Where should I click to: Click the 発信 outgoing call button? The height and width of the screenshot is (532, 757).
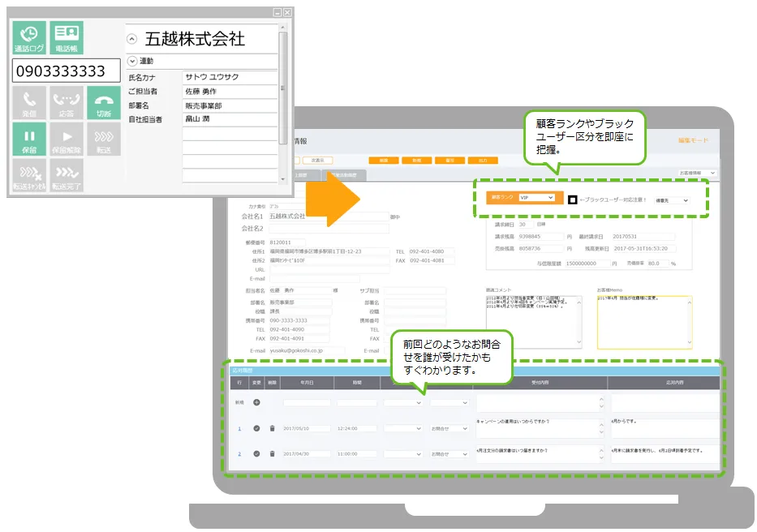[29, 103]
